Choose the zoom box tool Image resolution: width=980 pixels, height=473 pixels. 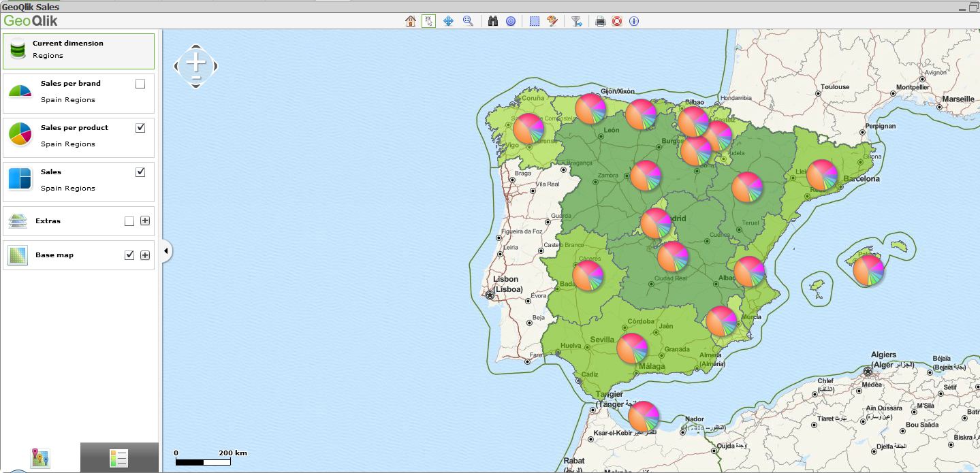coord(468,21)
